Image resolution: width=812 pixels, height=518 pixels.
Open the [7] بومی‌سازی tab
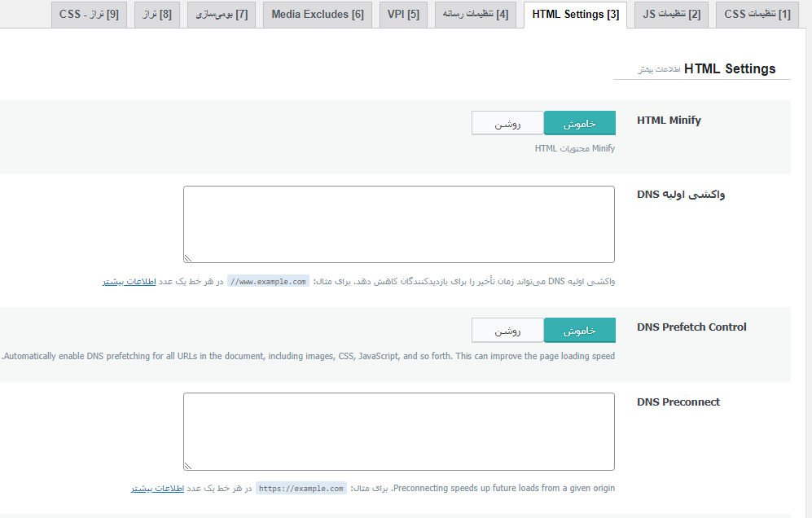(222, 15)
